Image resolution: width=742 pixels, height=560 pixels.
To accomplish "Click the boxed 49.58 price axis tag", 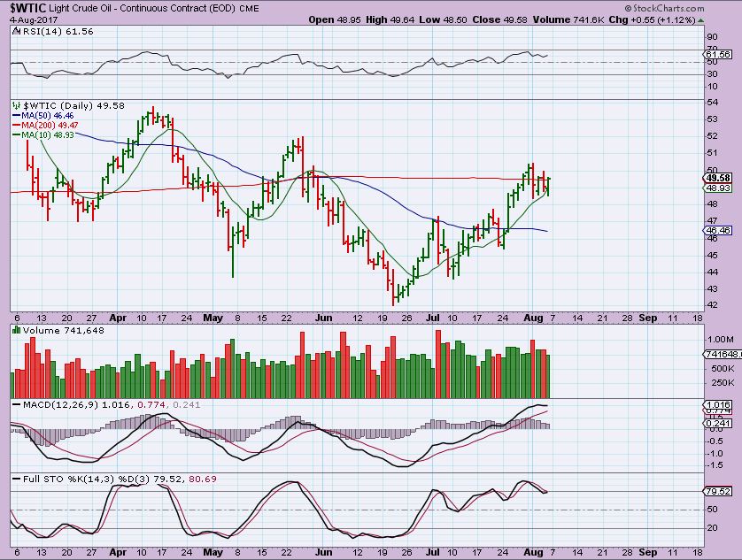I will pyautogui.click(x=718, y=178).
